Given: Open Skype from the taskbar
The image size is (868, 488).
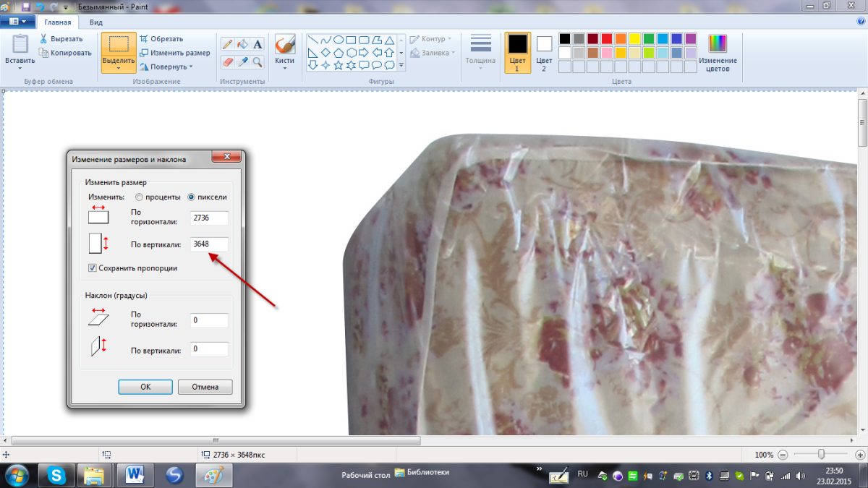Looking at the screenshot, I should pos(56,476).
